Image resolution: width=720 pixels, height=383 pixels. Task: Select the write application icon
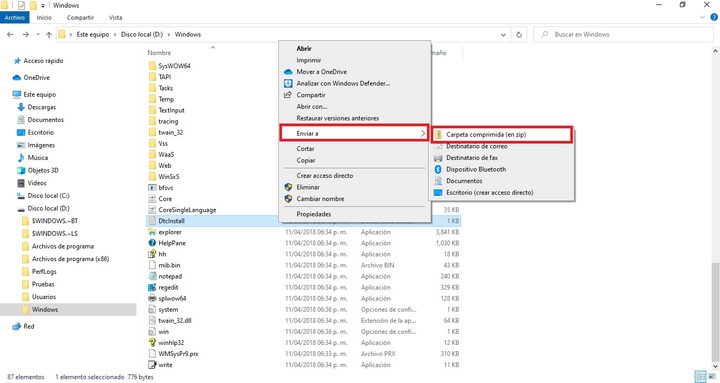(x=152, y=365)
